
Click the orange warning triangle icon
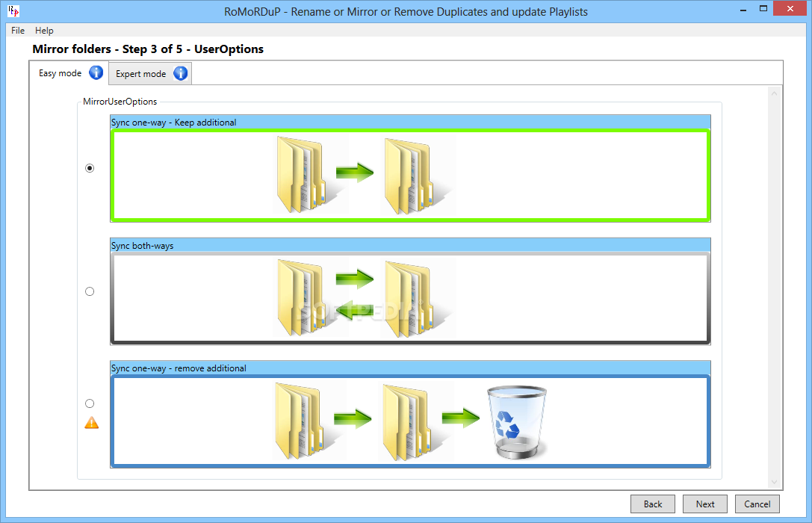point(92,423)
